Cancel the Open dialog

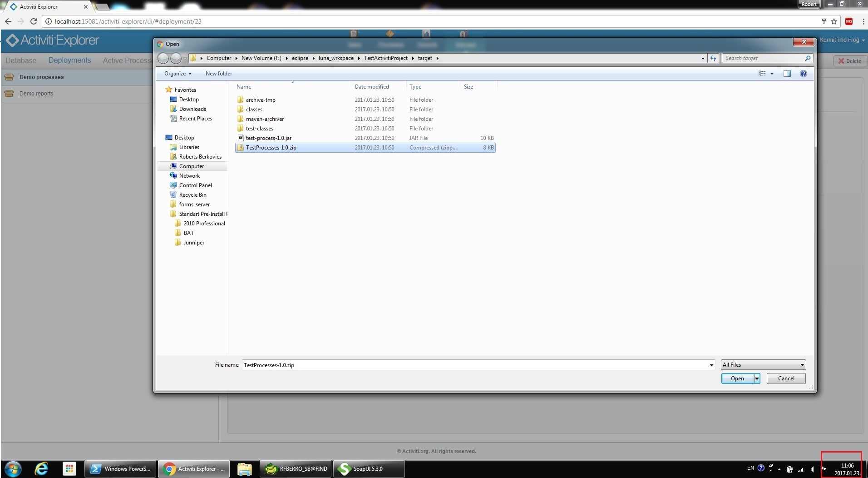pos(786,378)
